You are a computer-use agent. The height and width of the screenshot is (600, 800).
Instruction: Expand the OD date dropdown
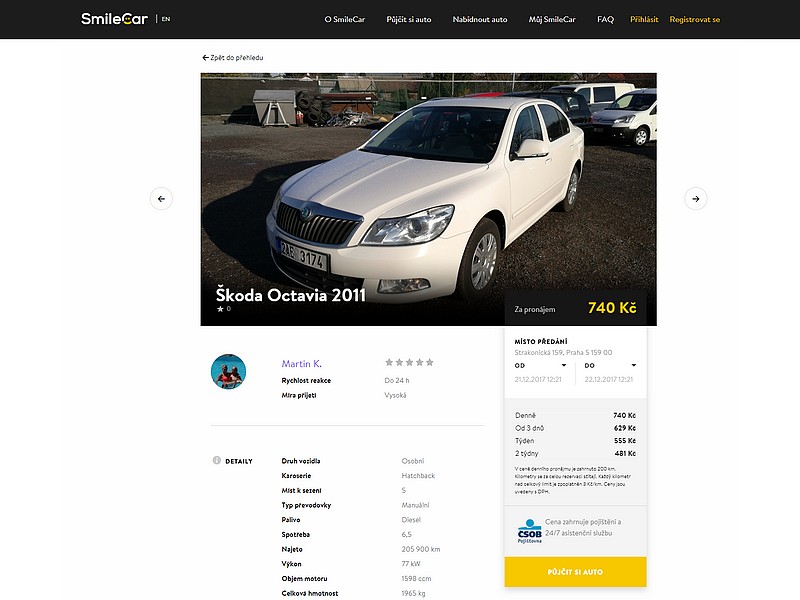541,365
